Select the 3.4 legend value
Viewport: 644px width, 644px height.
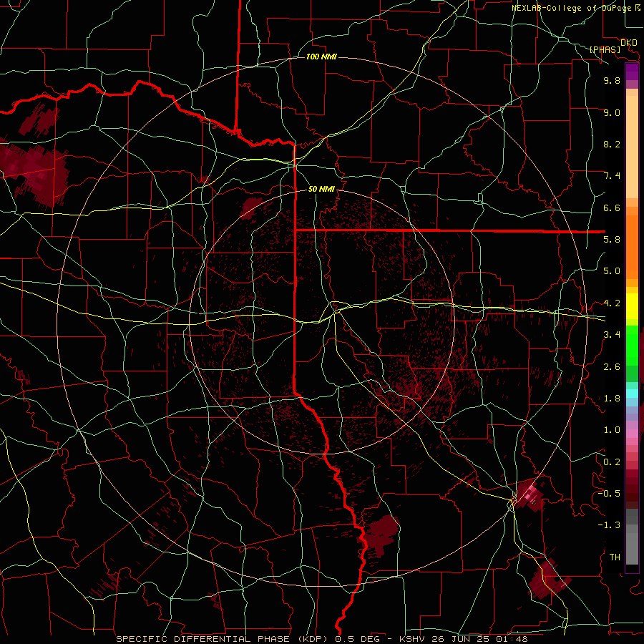(612, 335)
